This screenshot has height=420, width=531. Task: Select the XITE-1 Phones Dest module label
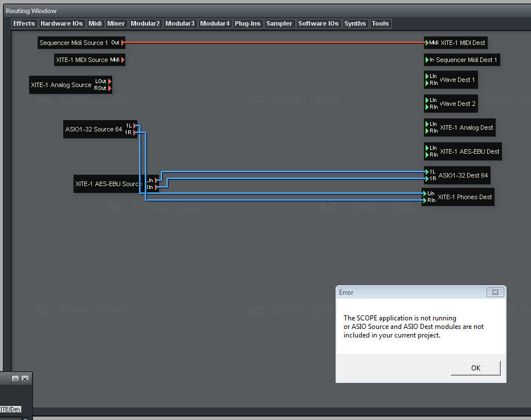tap(465, 197)
